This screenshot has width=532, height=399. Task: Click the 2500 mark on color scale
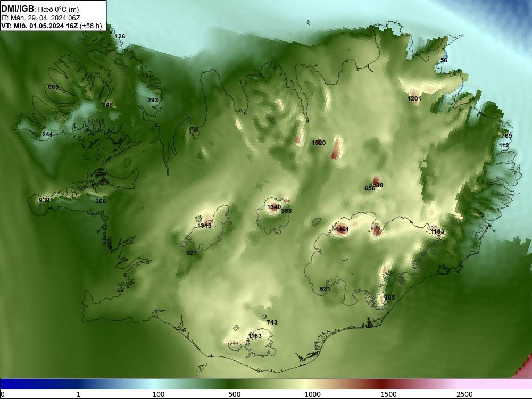(464, 394)
